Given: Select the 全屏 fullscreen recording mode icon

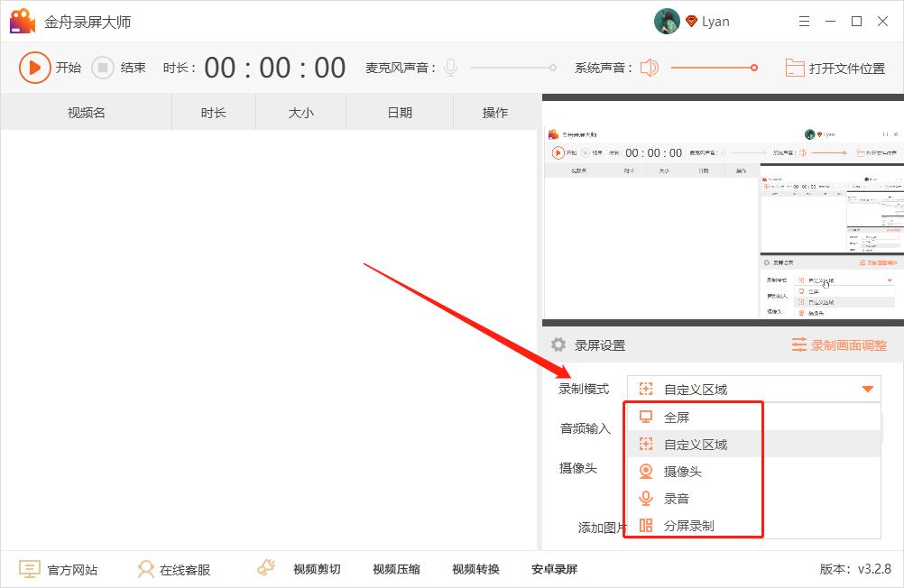Looking at the screenshot, I should (x=644, y=416).
